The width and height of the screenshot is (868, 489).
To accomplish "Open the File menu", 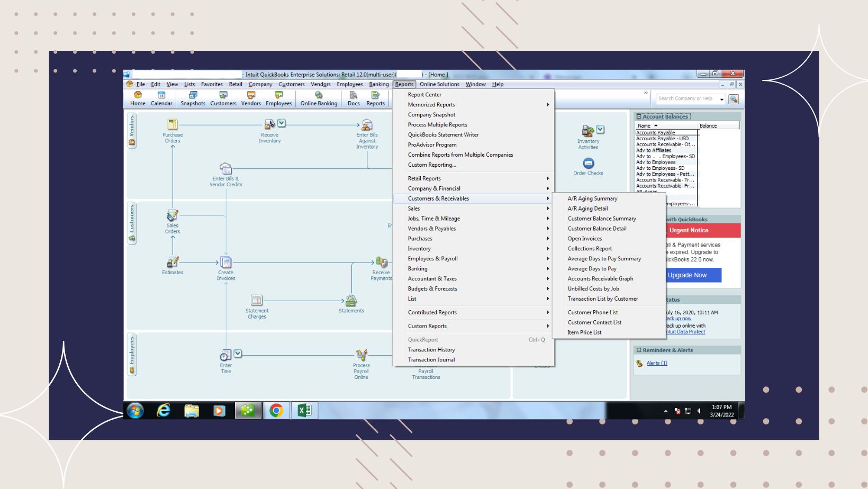I will (x=140, y=84).
